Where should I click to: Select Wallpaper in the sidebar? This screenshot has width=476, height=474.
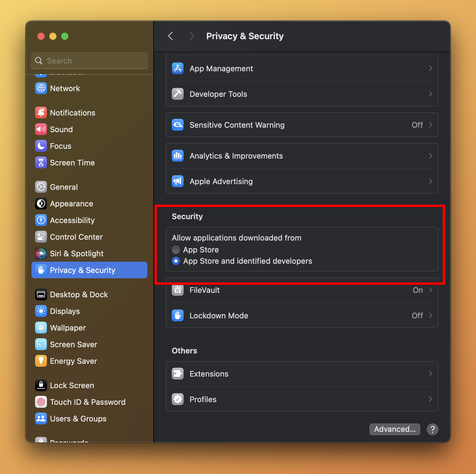(68, 328)
